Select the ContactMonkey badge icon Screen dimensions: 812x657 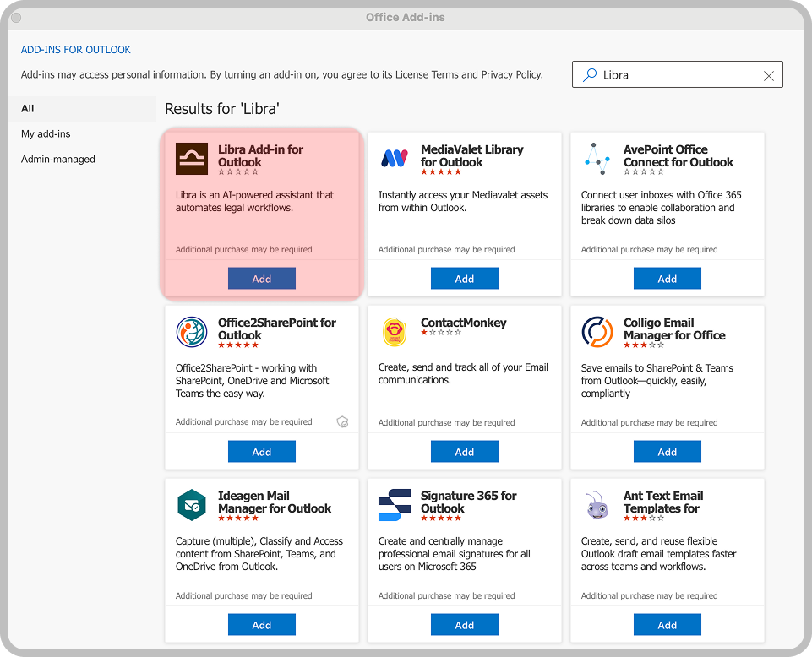394,331
